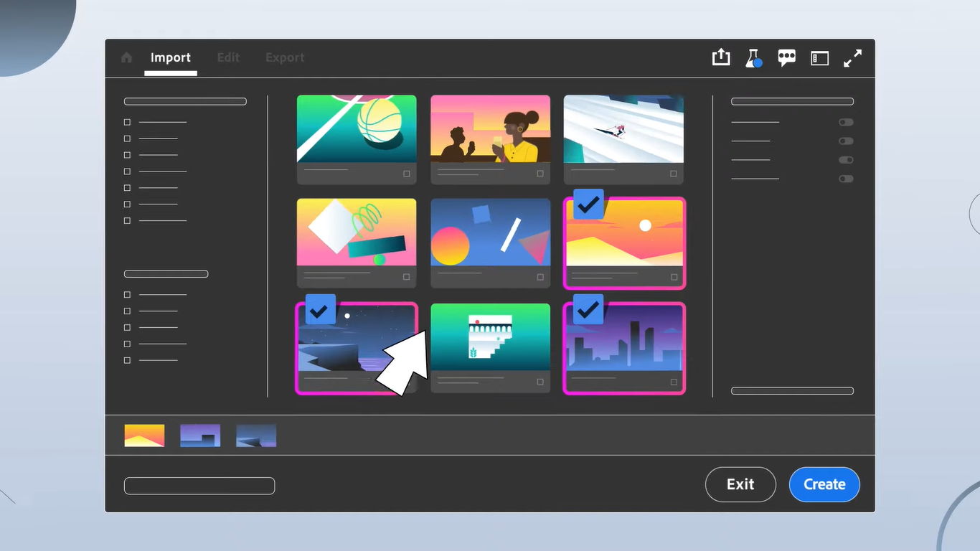Viewport: 980px width, 551px height.
Task: Open purple city thumbnail in bottom filmstrip
Action: click(200, 435)
